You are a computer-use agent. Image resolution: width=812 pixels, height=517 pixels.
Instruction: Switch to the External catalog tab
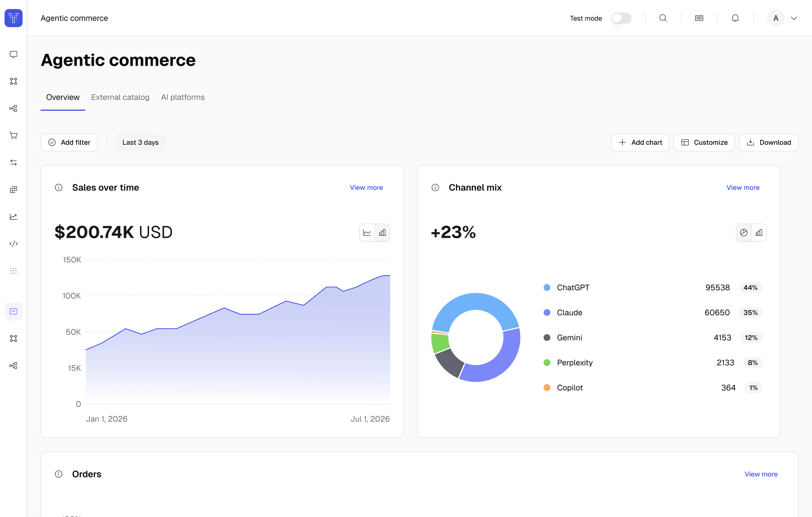coord(120,97)
